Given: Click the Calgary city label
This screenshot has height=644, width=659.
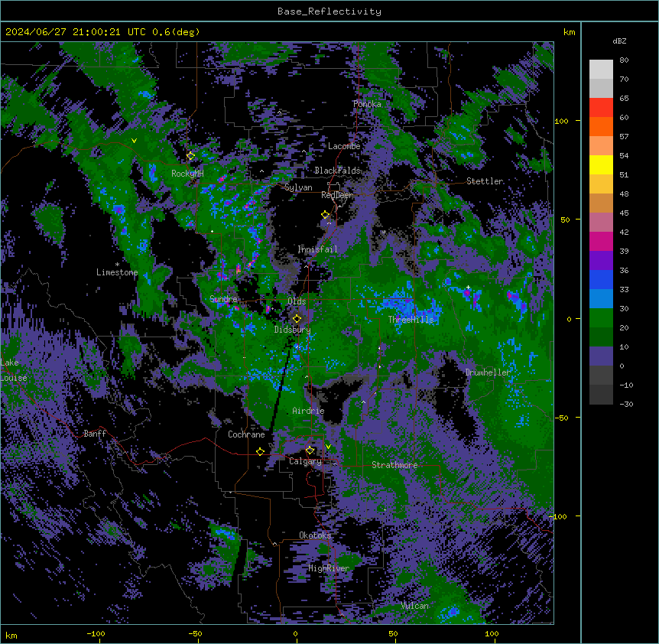Looking at the screenshot, I should (305, 461).
